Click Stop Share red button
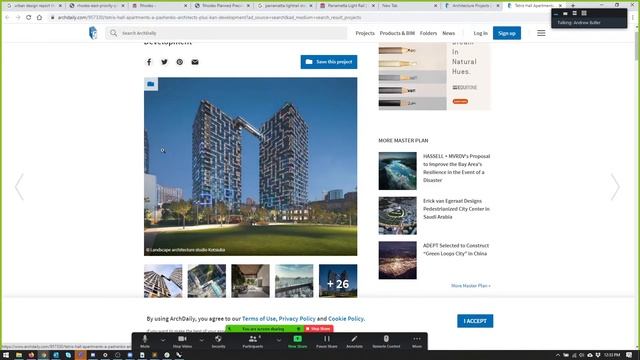The height and width of the screenshot is (360, 640). [x=318, y=329]
